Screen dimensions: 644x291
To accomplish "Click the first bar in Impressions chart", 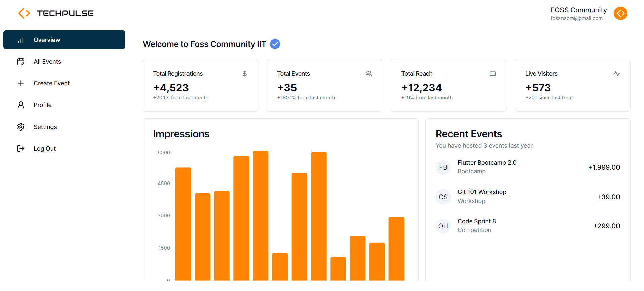I will coord(183,224).
